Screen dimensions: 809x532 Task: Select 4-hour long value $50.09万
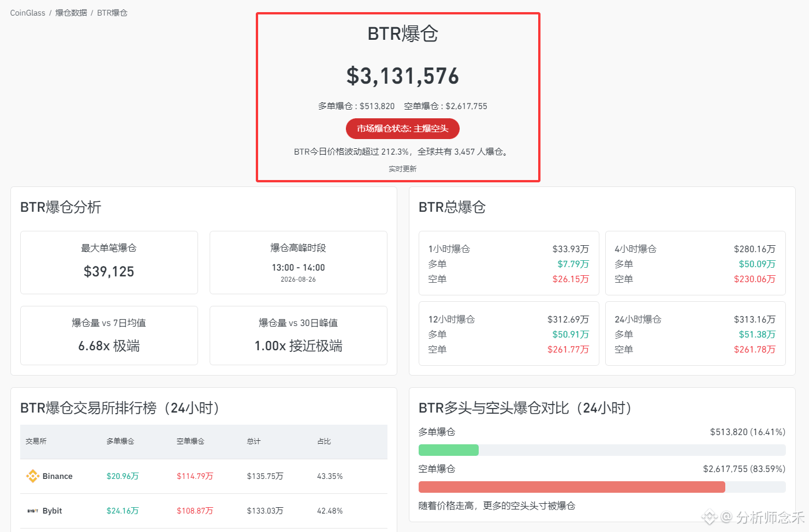click(x=757, y=264)
